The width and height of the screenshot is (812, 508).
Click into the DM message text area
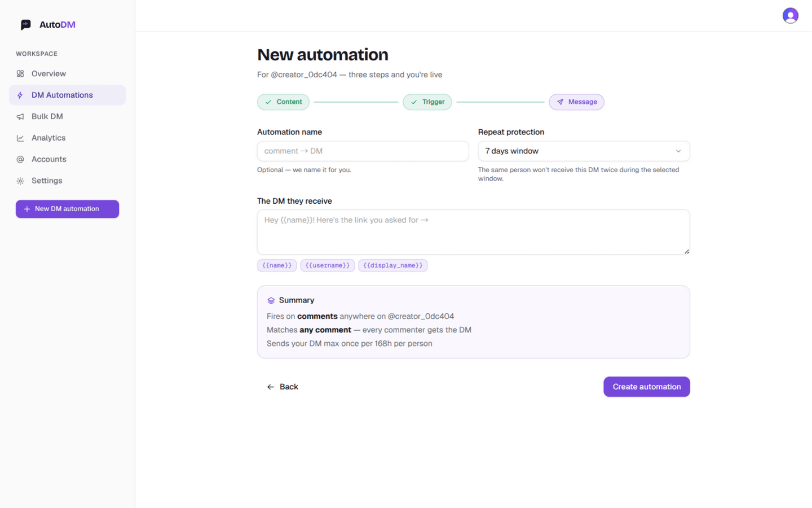click(473, 233)
